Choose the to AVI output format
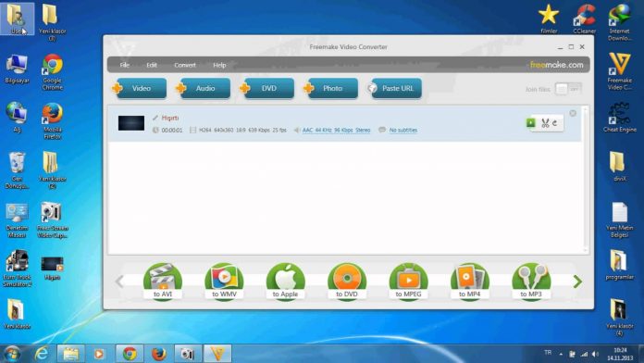This screenshot has width=644, height=363. [x=163, y=282]
